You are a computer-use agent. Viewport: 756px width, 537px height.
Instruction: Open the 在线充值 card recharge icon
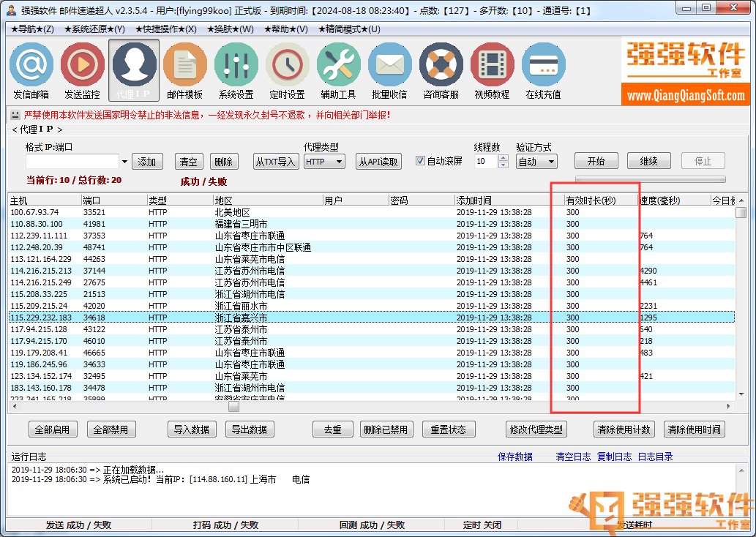pyautogui.click(x=543, y=70)
